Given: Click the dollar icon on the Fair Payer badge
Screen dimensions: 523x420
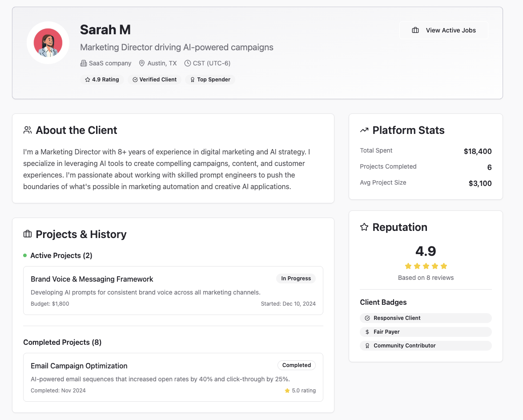Looking at the screenshot, I should [367, 331].
